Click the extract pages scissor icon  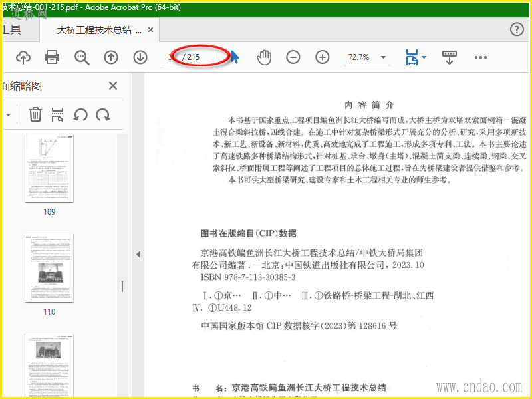[x=57, y=114]
